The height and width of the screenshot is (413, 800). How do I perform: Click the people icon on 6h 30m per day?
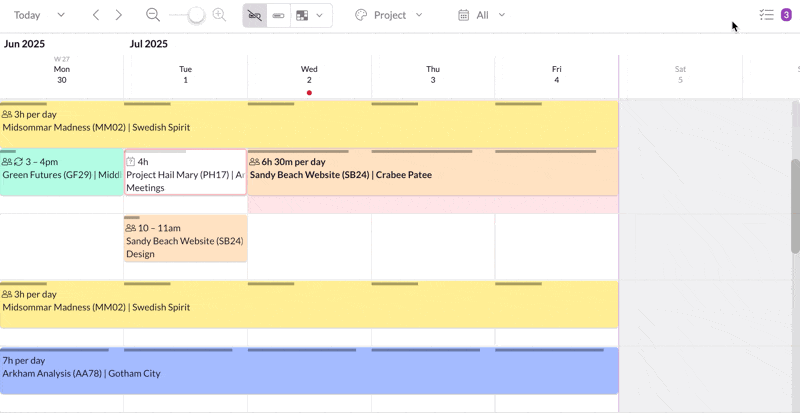click(254, 162)
